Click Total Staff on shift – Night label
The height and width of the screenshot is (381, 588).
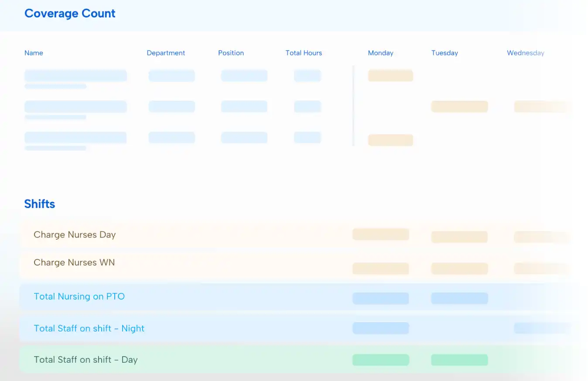89,328
